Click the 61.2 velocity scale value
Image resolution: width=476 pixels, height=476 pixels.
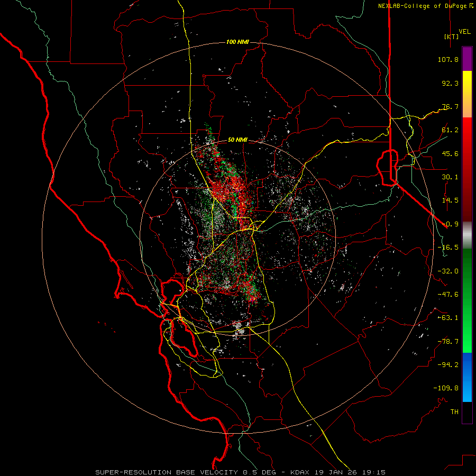click(x=450, y=130)
